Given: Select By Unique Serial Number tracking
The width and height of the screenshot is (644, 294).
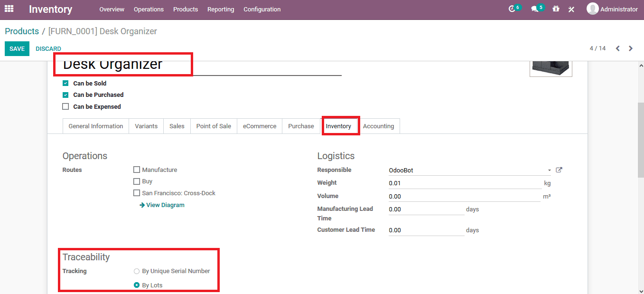Looking at the screenshot, I should tap(137, 271).
